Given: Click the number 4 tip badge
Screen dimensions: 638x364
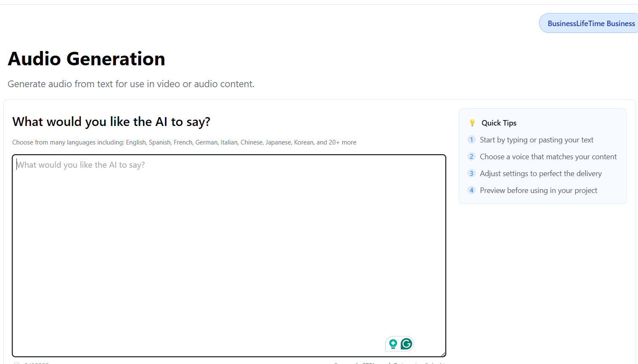Looking at the screenshot, I should [x=472, y=190].
